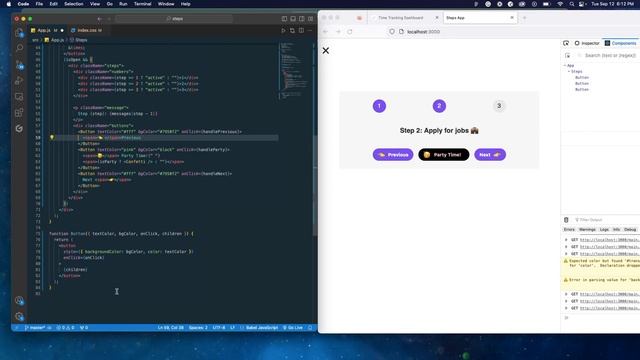Go back with VS Code title bar arrow

100,19
